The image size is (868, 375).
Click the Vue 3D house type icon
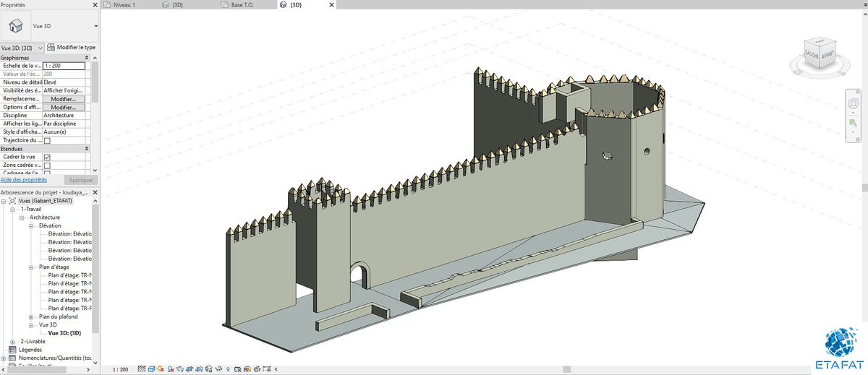[16, 26]
